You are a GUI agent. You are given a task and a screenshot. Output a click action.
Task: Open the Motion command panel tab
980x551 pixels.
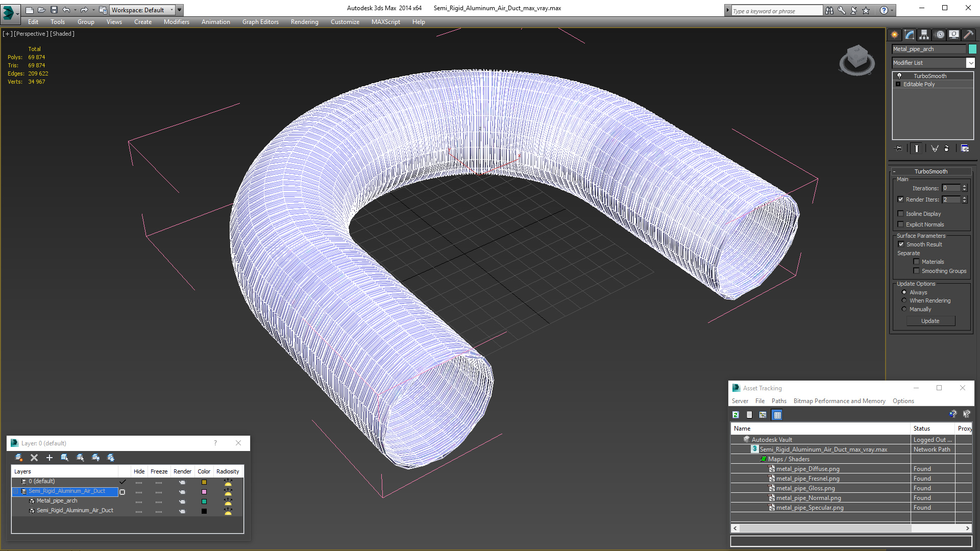point(940,35)
